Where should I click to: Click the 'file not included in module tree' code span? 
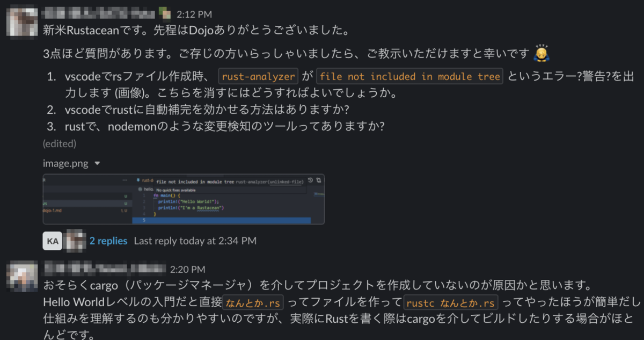tap(410, 76)
